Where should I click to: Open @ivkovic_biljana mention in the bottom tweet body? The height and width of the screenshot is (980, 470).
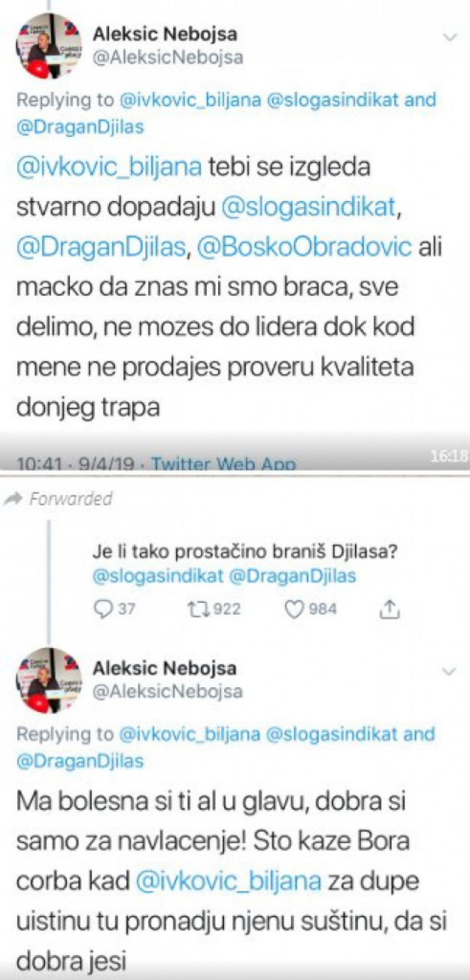coord(228,882)
